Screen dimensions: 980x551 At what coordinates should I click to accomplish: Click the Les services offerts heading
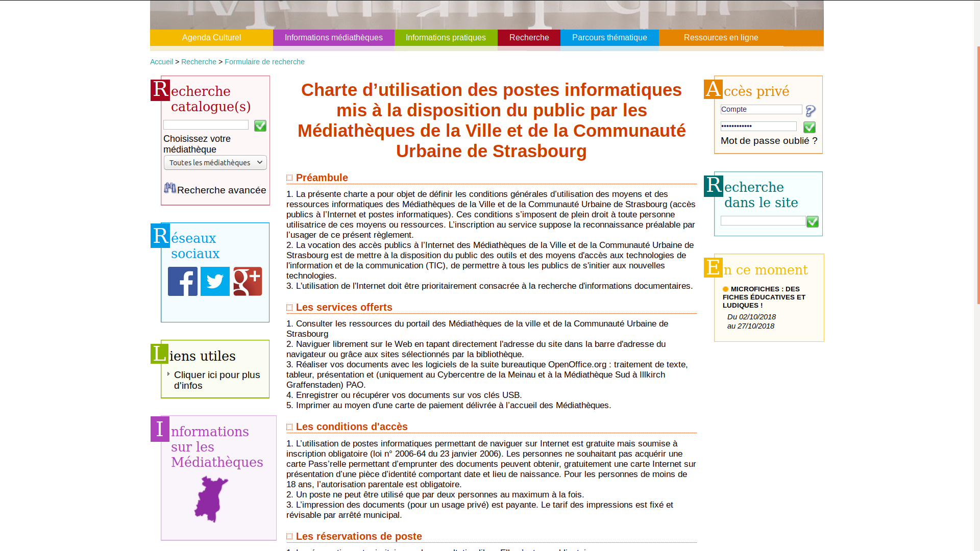coord(344,307)
